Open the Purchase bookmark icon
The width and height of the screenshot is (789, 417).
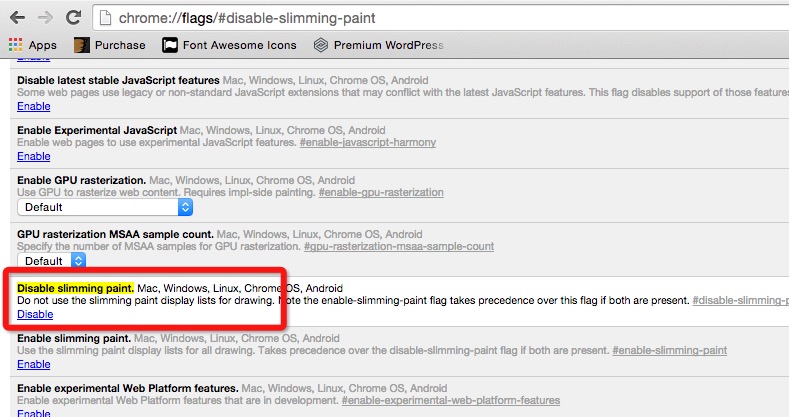click(82, 45)
